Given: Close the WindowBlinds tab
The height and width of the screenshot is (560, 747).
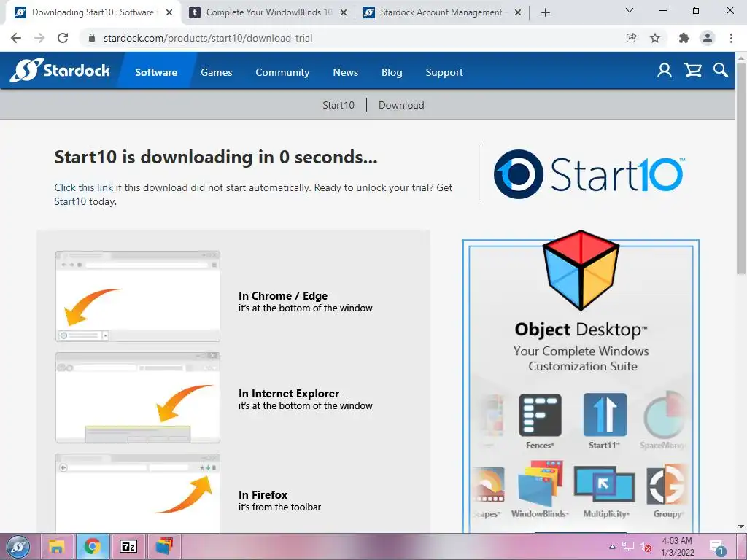Looking at the screenshot, I should point(344,12).
